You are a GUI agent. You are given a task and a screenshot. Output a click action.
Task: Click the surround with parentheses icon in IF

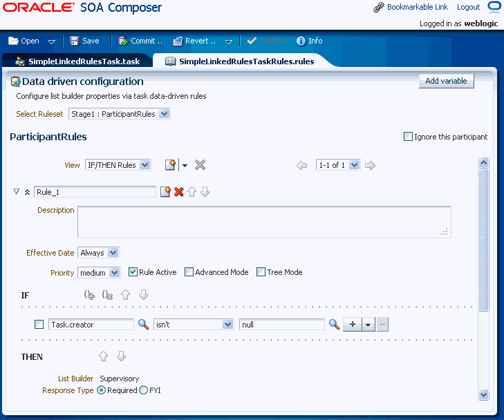point(89,295)
